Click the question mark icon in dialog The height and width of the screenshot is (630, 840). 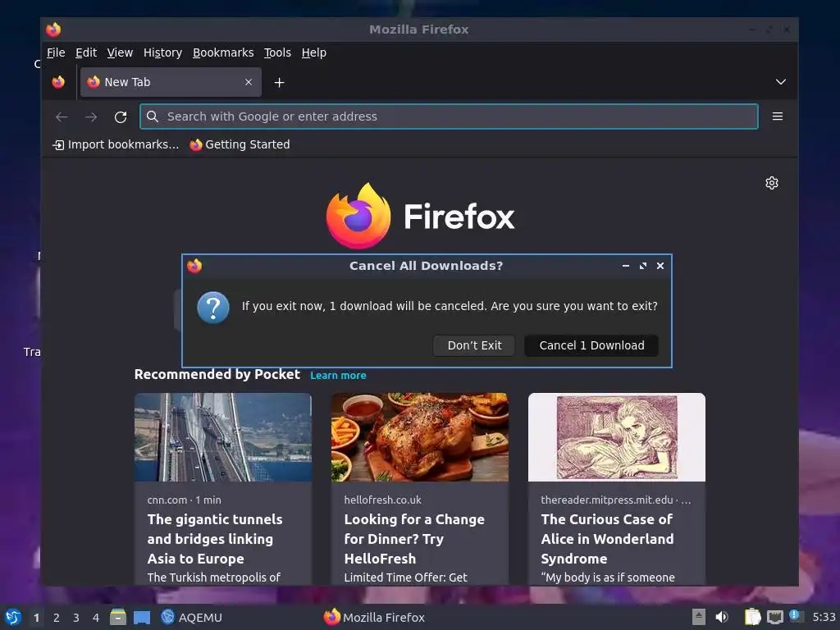pos(213,308)
